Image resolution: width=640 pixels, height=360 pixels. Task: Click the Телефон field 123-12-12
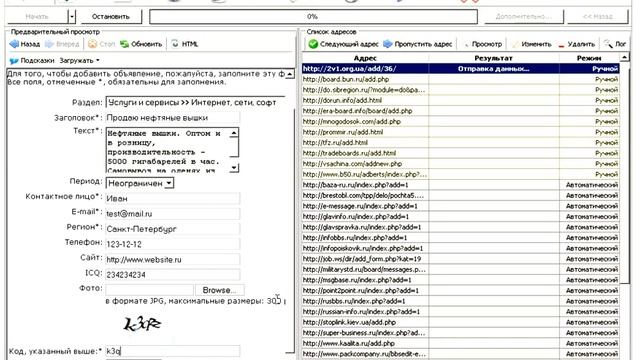pyautogui.click(x=173, y=244)
